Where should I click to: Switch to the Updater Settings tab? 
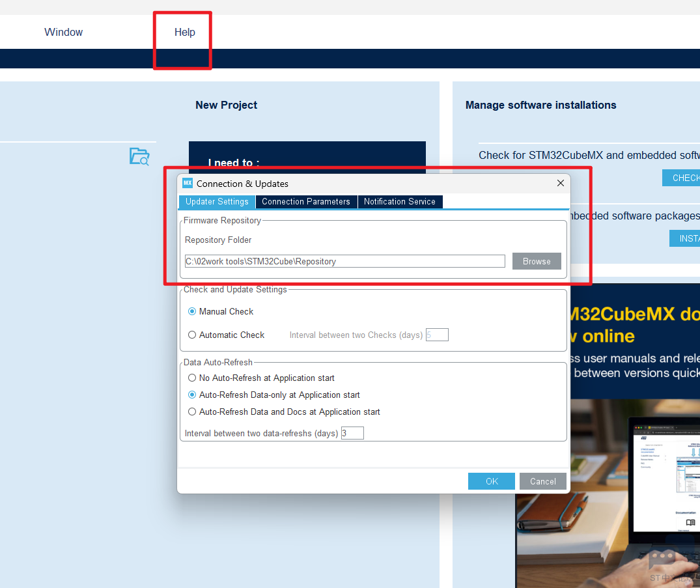pyautogui.click(x=217, y=202)
